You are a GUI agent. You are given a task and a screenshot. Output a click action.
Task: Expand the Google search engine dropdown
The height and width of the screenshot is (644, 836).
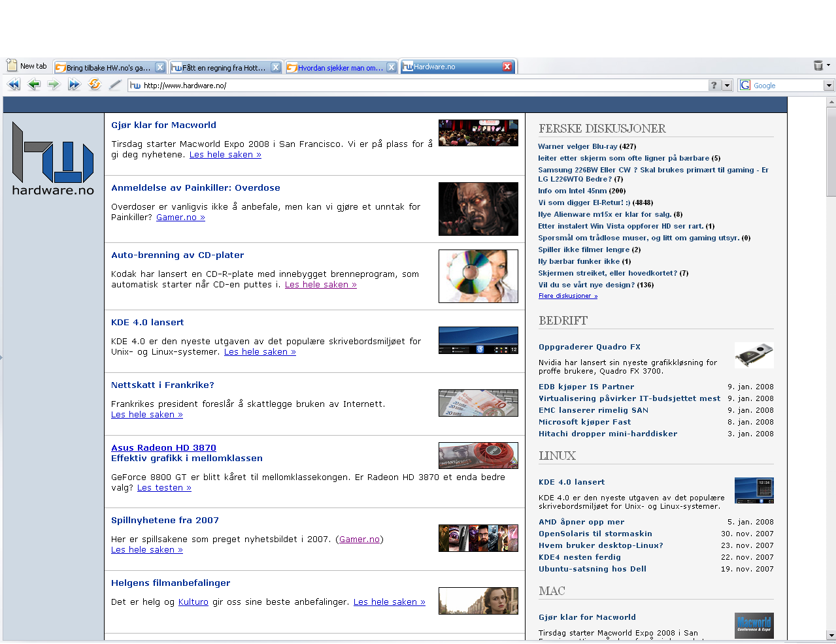pyautogui.click(x=829, y=86)
